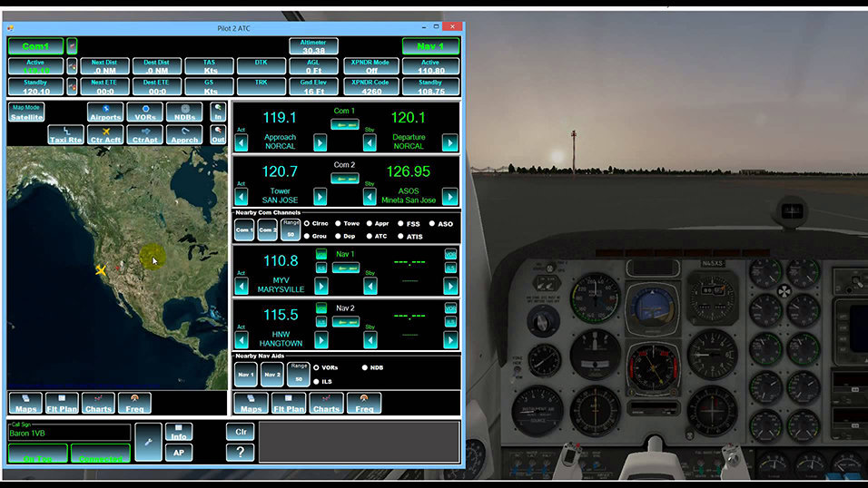Select the ILS nav aids radio
This screenshot has width=868, height=488.
[x=316, y=382]
